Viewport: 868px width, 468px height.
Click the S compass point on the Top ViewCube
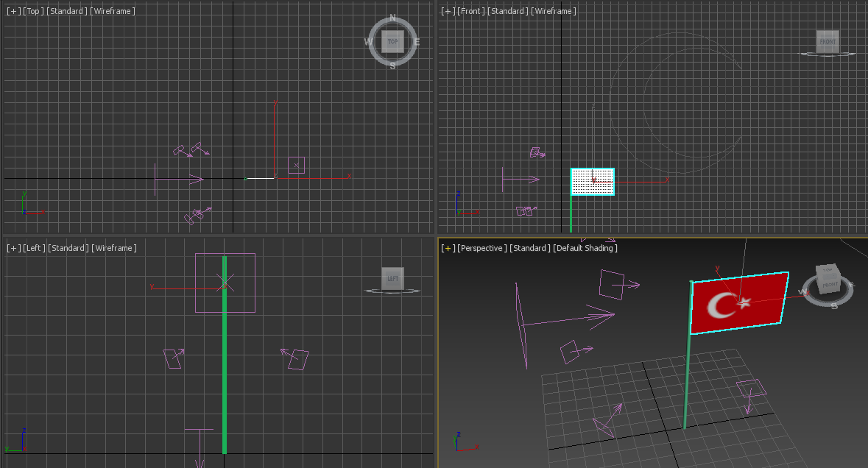tap(392, 65)
